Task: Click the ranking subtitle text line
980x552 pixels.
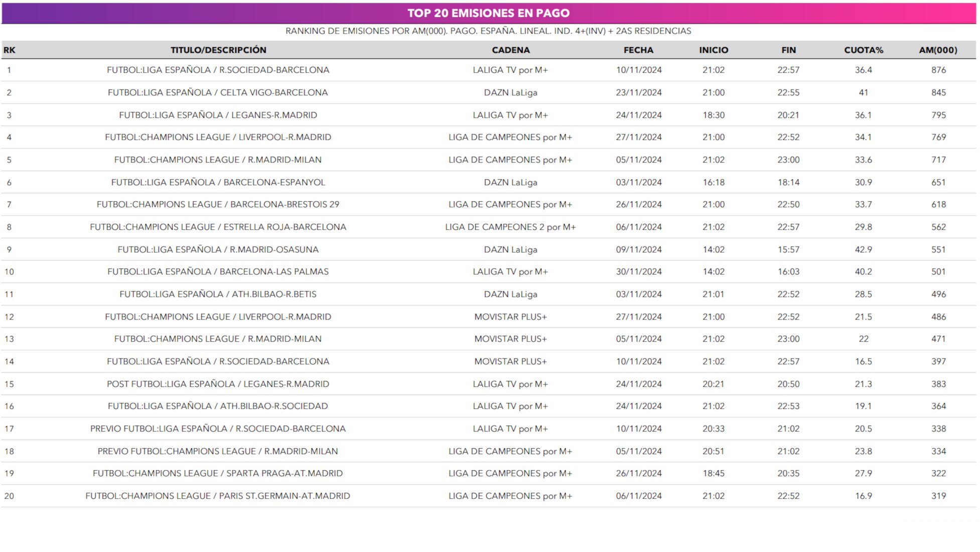Action: (488, 31)
